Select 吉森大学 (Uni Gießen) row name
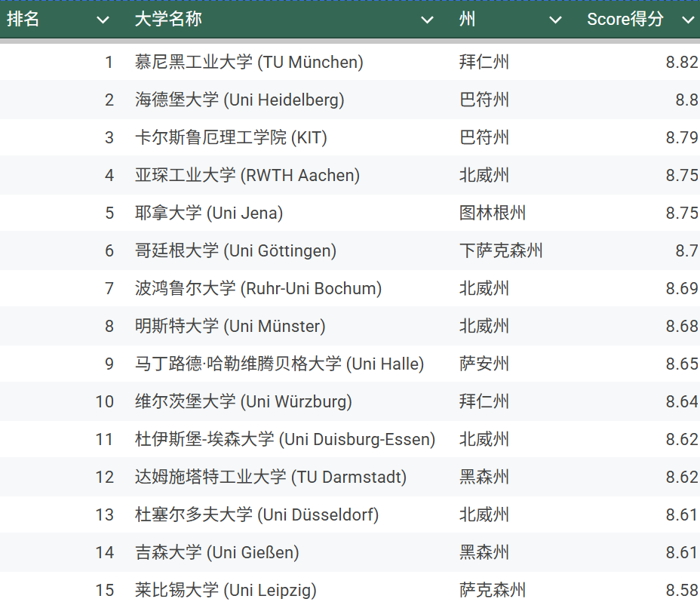The image size is (700, 602). pos(217,552)
